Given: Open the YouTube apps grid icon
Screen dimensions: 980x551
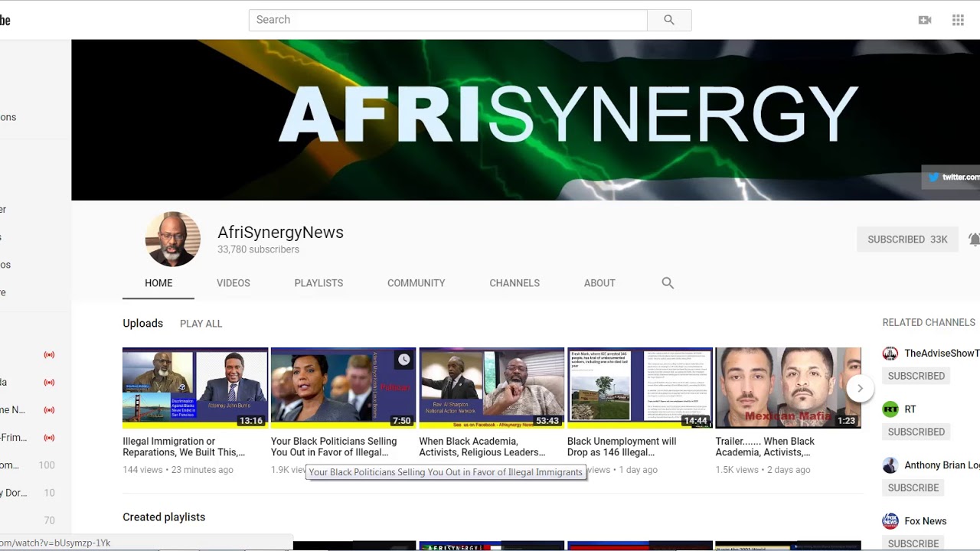Looking at the screenshot, I should point(958,20).
